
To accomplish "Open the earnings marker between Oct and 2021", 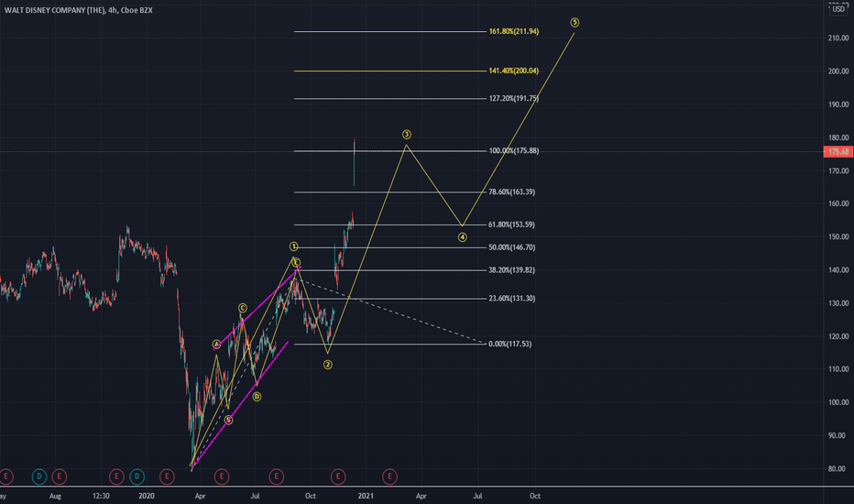I will 338,477.
